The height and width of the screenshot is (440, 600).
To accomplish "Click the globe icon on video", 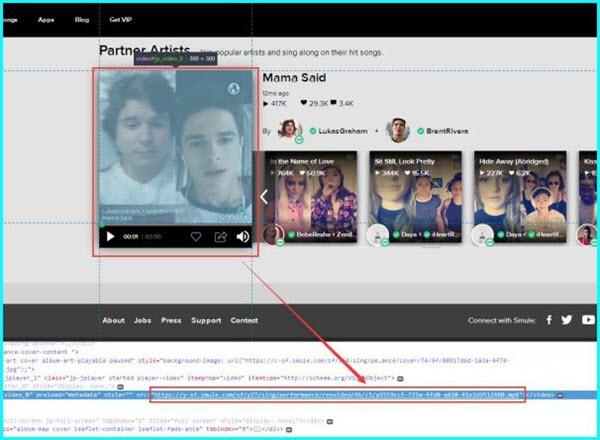I will pyautogui.click(x=234, y=89).
